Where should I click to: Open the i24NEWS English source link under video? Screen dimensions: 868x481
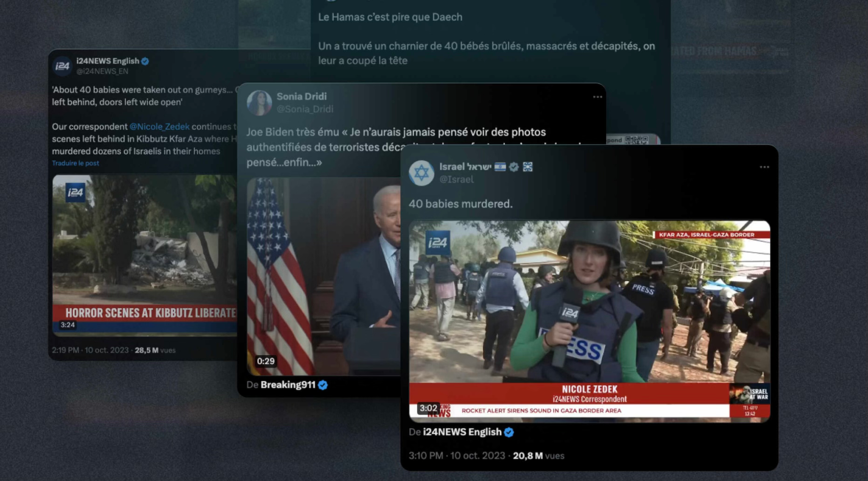point(462,432)
